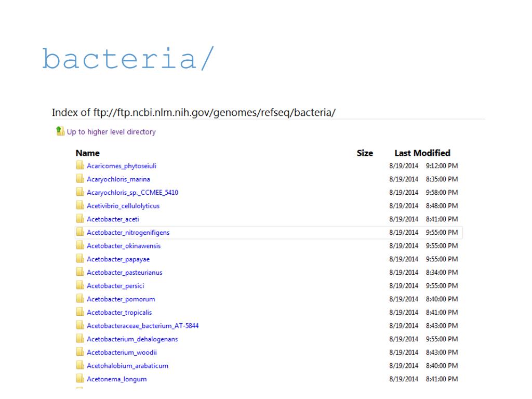The width and height of the screenshot is (532, 399).
Task: Click folder icon beside Acetohalobium_arabaticum
Action: [80, 365]
